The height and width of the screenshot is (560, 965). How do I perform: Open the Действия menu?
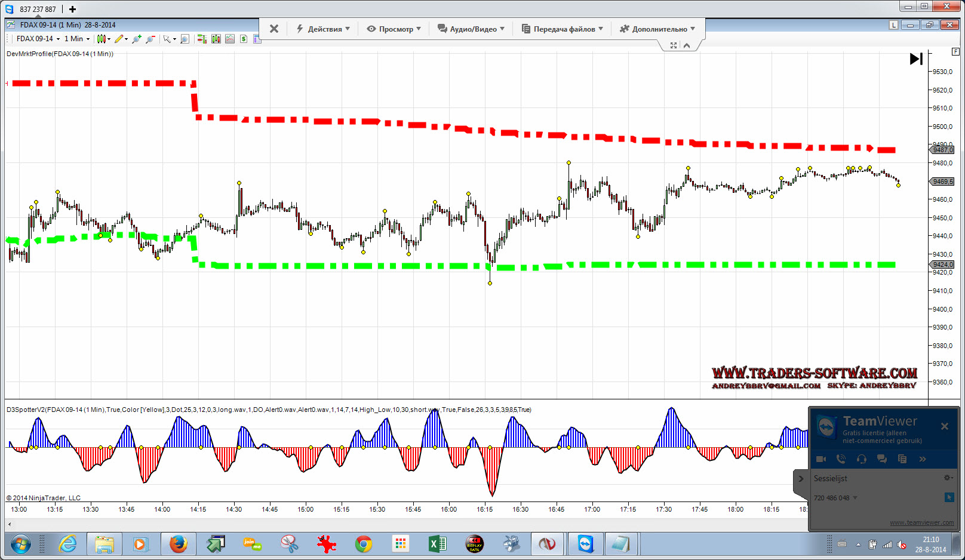324,29
